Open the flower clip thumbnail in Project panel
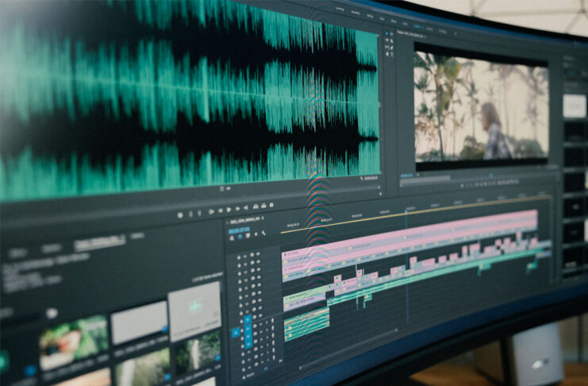This screenshot has height=386, width=588. click(x=74, y=342)
